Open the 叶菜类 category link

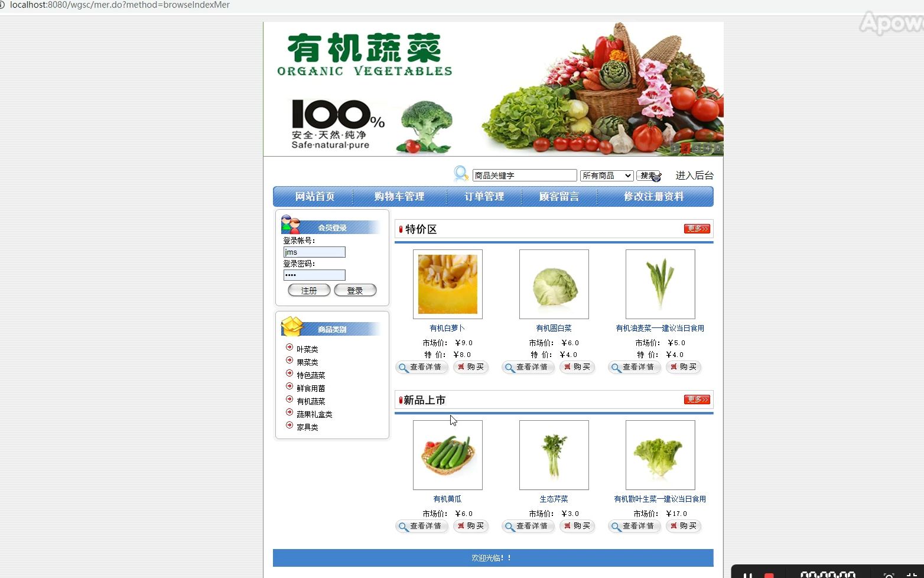(307, 349)
